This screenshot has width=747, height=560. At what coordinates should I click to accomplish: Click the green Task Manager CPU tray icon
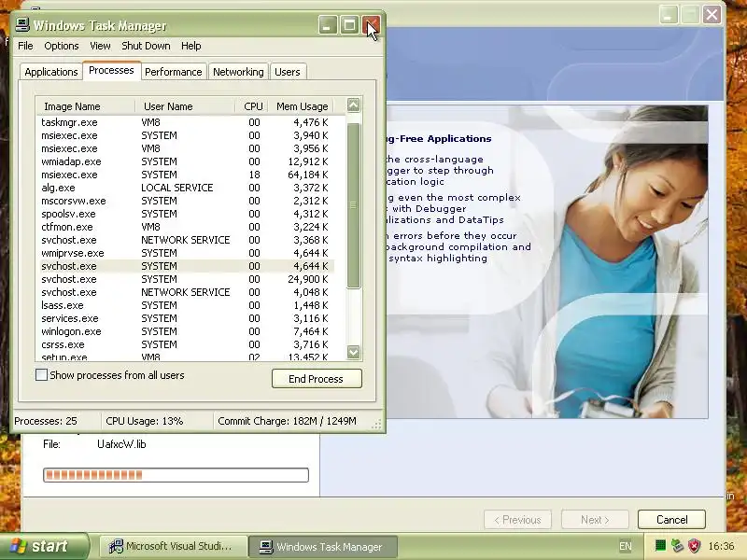660,546
